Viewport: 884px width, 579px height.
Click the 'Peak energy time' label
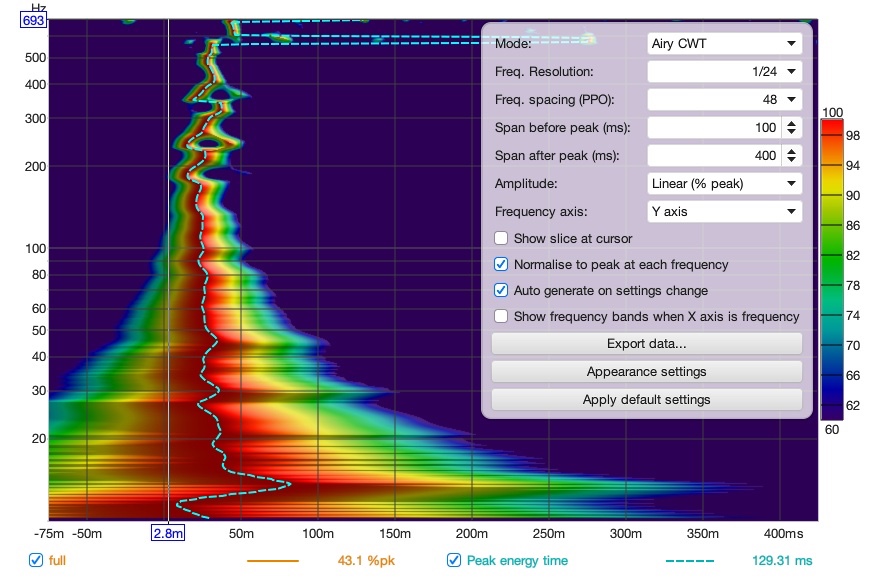(517, 561)
